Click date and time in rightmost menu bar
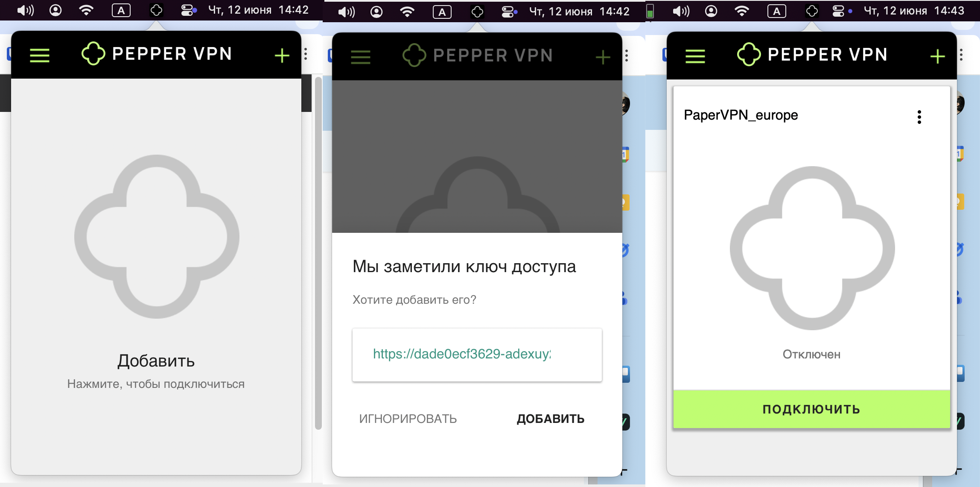The image size is (980, 487). point(913,11)
